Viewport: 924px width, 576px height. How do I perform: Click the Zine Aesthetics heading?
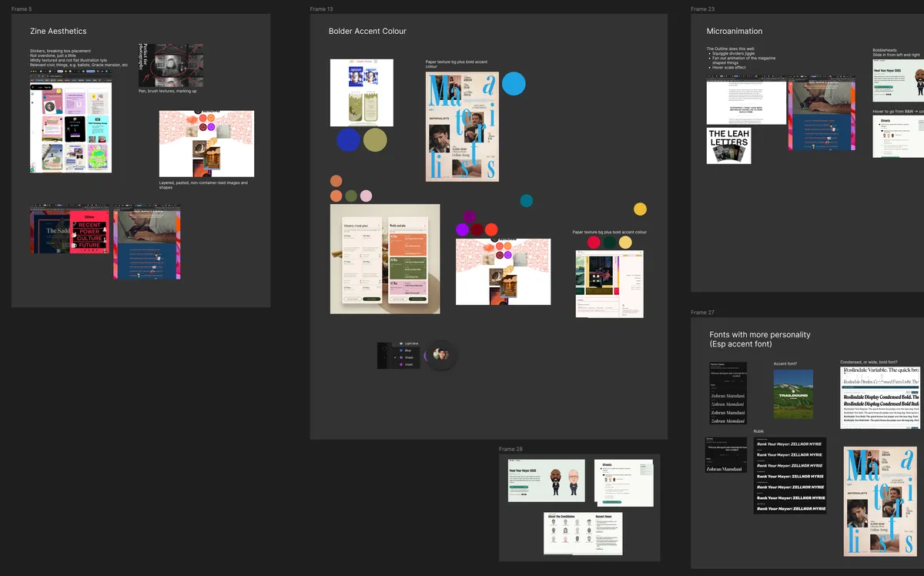tap(59, 32)
